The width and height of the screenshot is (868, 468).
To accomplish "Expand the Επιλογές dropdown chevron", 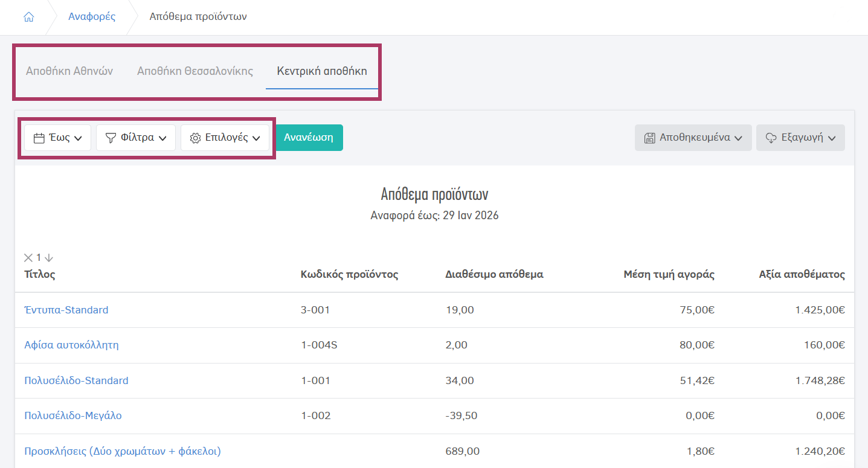I will point(256,138).
